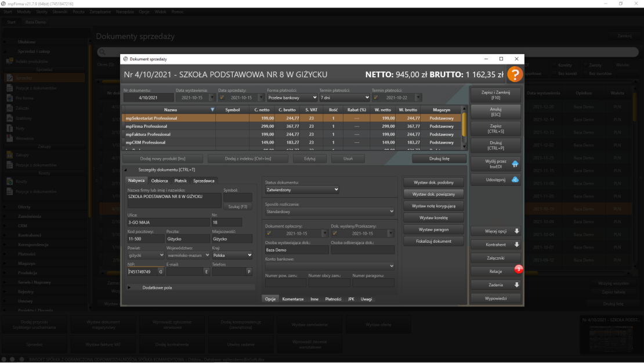Open the Komentarze tab

click(x=293, y=299)
